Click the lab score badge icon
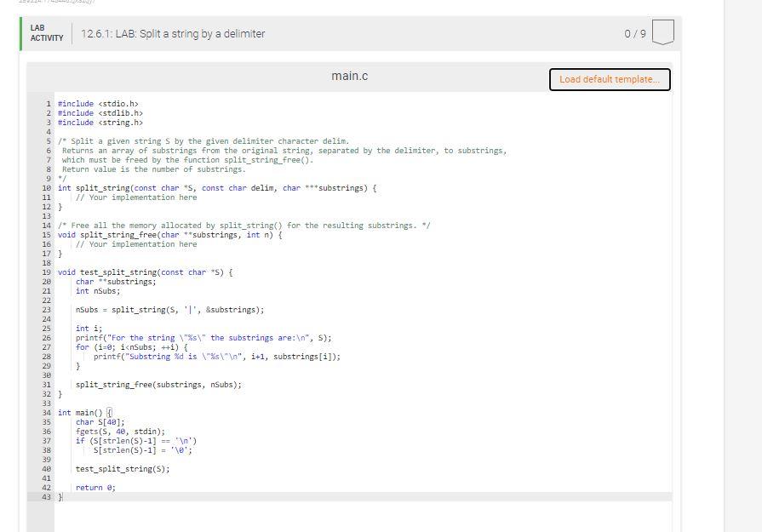The height and width of the screenshot is (532, 762). pos(663,32)
